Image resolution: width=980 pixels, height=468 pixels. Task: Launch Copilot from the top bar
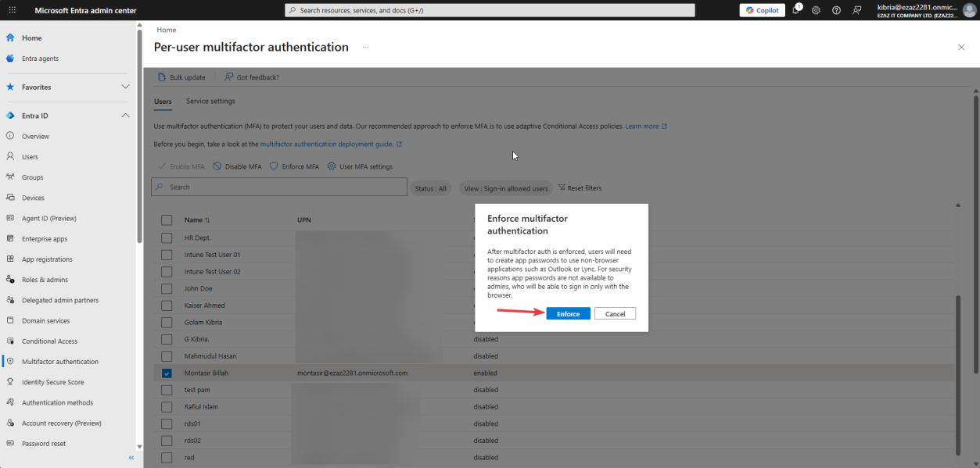click(x=763, y=10)
